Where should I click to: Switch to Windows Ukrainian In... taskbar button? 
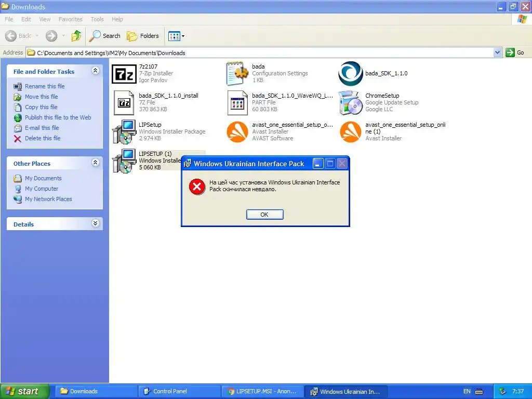coord(345,391)
